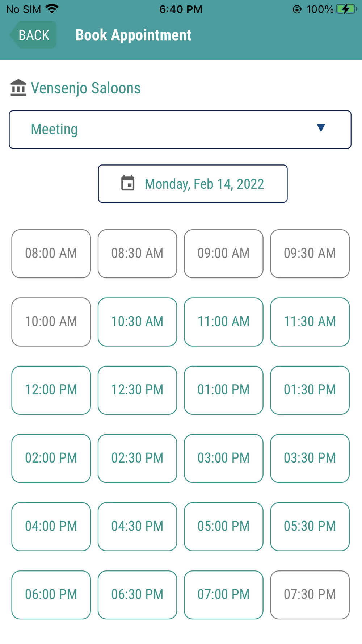Pick the 06:30 PM time slot
The height and width of the screenshot is (644, 362).
pyautogui.click(x=138, y=595)
